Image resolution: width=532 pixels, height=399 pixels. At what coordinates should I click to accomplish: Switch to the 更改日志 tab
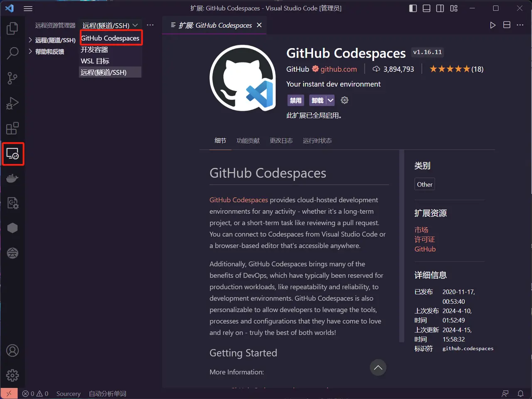point(281,140)
